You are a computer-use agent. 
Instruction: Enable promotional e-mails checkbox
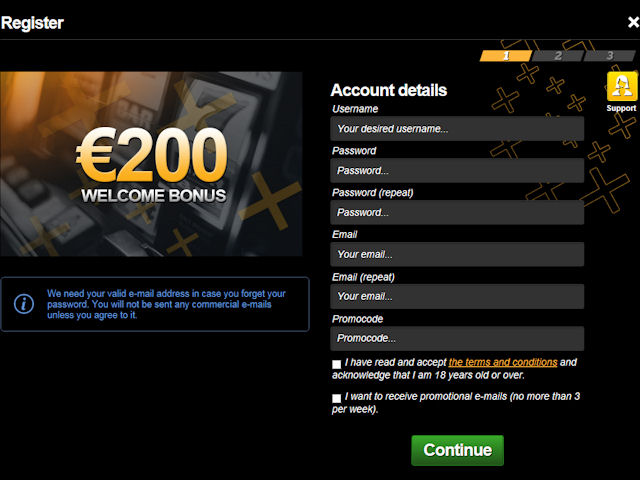336,398
